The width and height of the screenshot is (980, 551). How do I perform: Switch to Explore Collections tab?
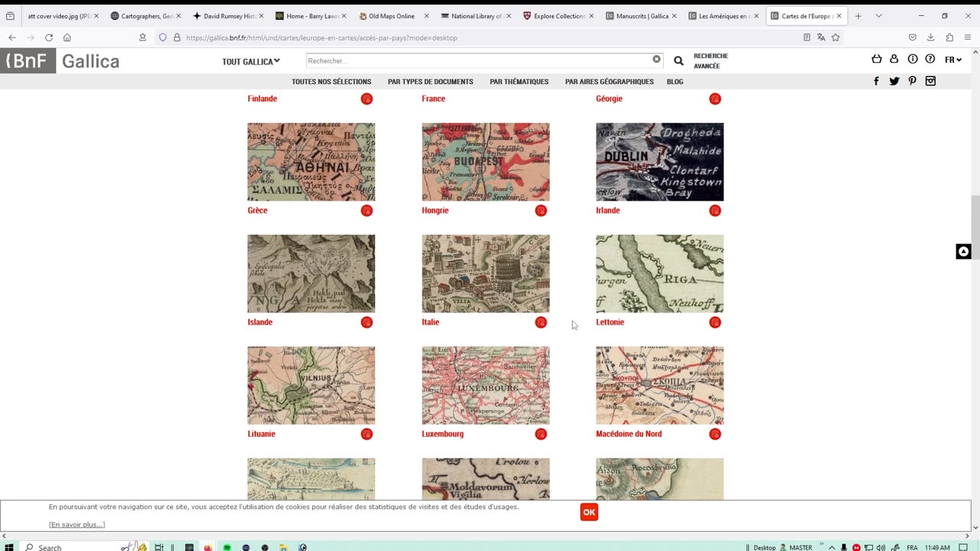pos(557,15)
